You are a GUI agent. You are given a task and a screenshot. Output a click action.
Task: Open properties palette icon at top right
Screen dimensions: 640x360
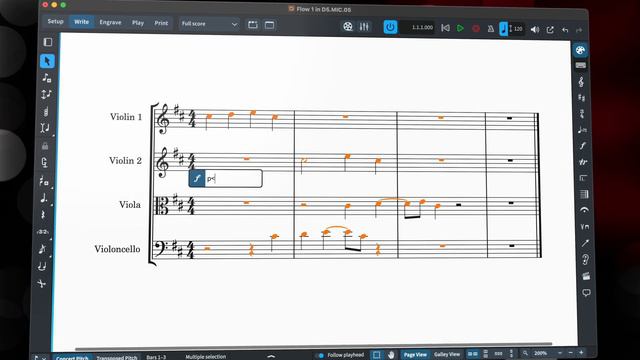(x=580, y=51)
